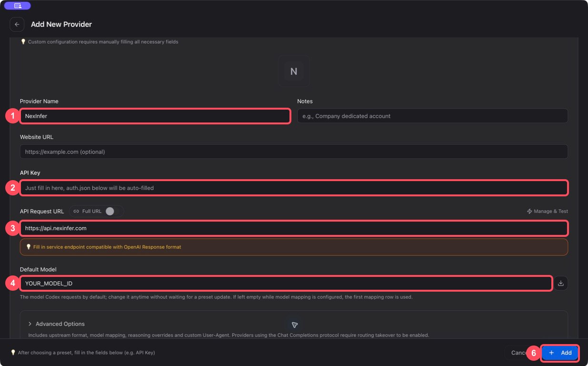Click the Website URL input field
Screen dimensions: 588x366
tap(294, 152)
